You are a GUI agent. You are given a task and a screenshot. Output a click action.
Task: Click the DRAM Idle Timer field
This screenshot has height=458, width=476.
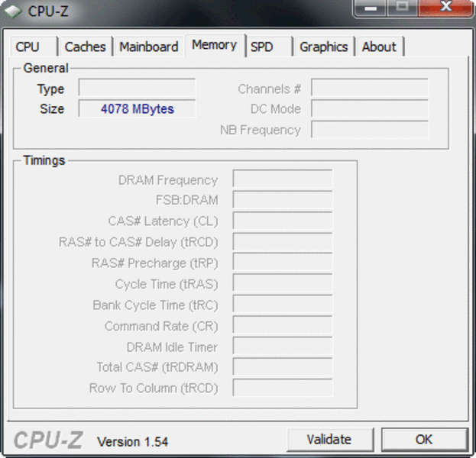pos(283,346)
